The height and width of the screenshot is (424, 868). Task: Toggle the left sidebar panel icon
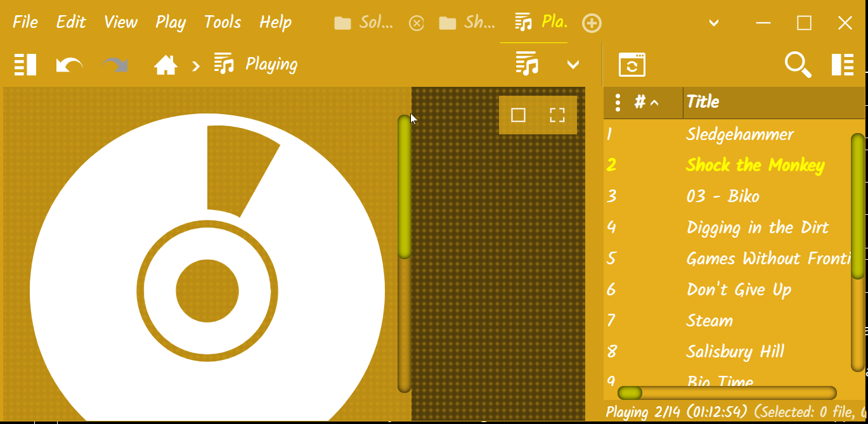[25, 65]
